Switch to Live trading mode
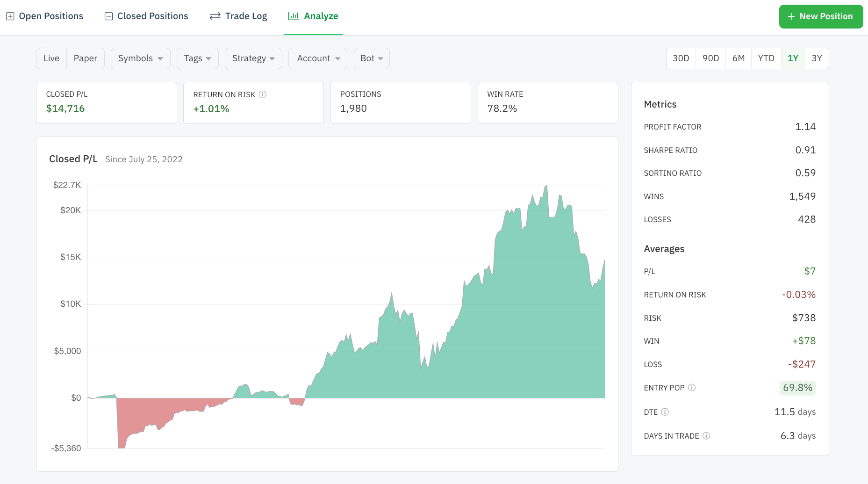Image resolution: width=868 pixels, height=484 pixels. tap(51, 58)
